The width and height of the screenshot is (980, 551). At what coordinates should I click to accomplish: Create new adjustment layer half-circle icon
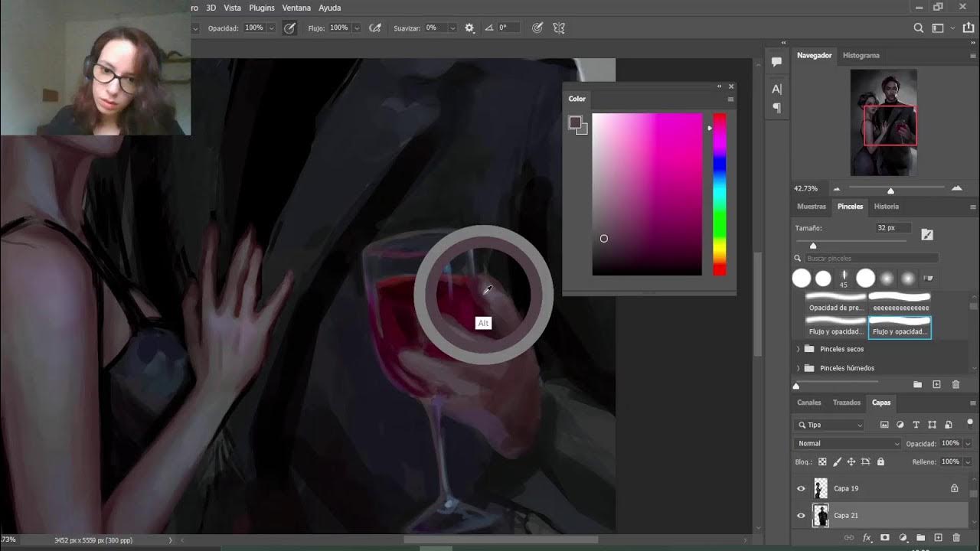pos(903,538)
